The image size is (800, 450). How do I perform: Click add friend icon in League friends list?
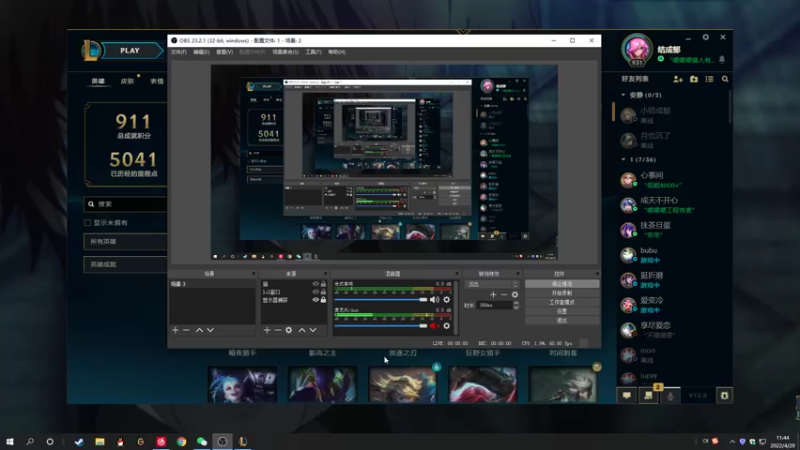pyautogui.click(x=678, y=79)
